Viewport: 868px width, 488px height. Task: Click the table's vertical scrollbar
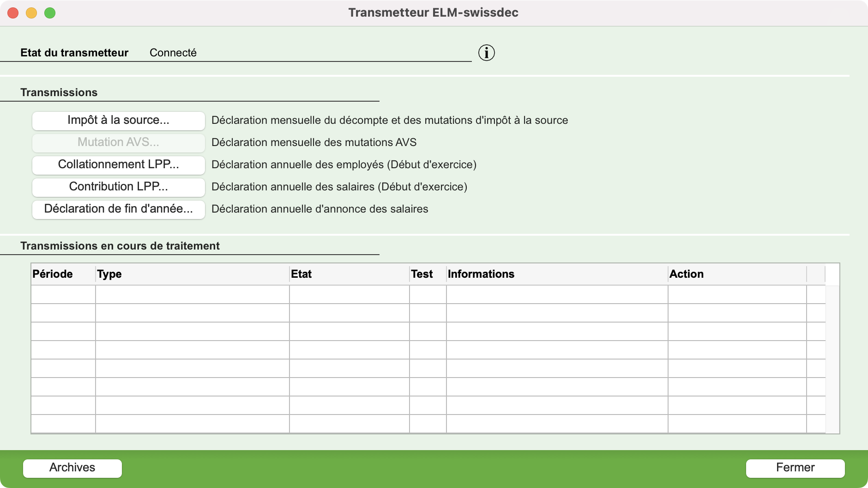coord(832,359)
